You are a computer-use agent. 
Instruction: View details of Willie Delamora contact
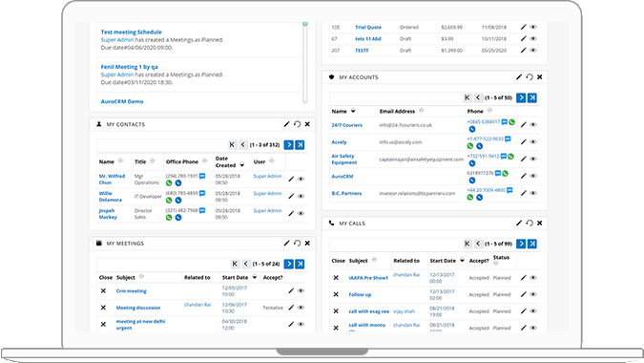[x=301, y=196]
